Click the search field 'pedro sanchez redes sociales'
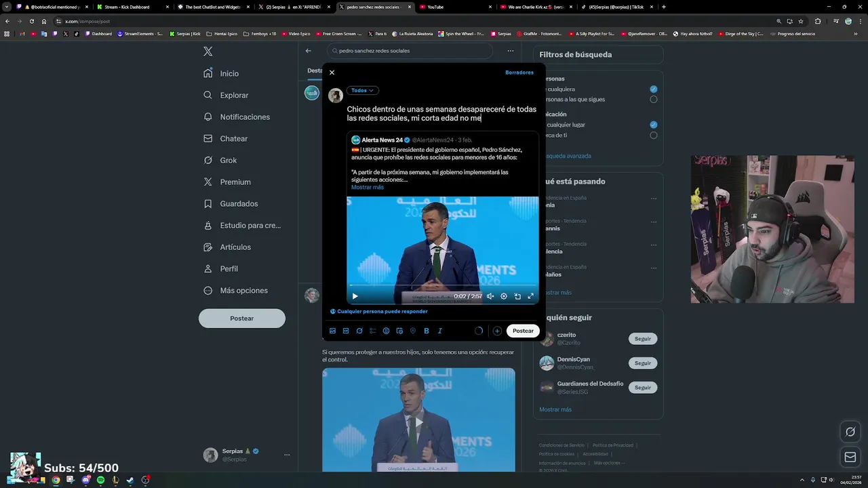 pyautogui.click(x=410, y=51)
